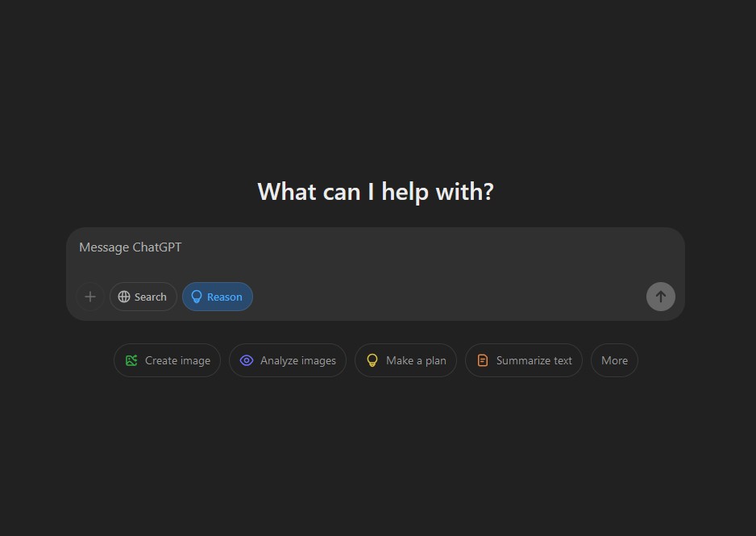The height and width of the screenshot is (536, 756).
Task: Show More suggestions
Action: 614,360
